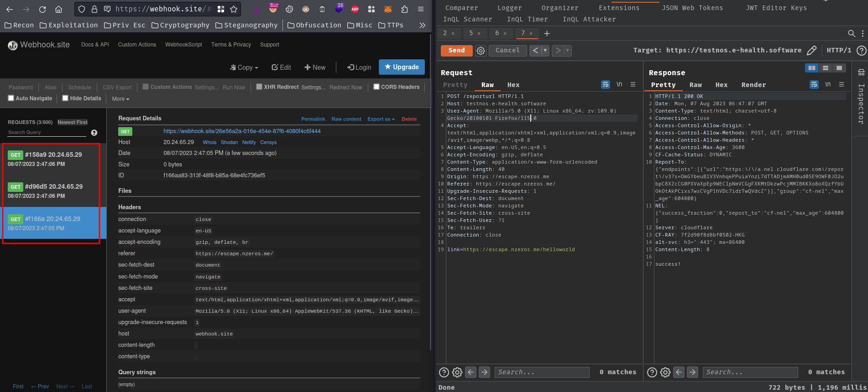This screenshot has height=392, width=868.
Task: Toggle word wrap icon in Request pane
Action: pos(606,84)
